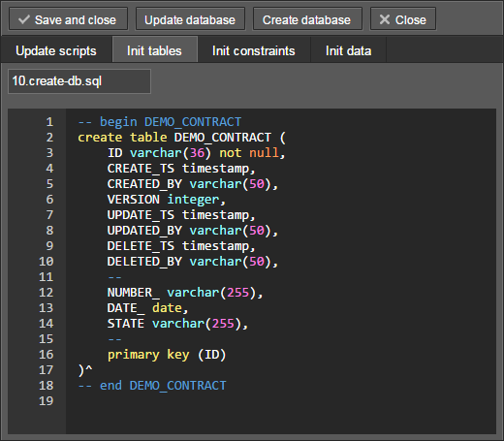Click the '--' comment on line 15
The width and height of the screenshot is (504, 441).
114,339
